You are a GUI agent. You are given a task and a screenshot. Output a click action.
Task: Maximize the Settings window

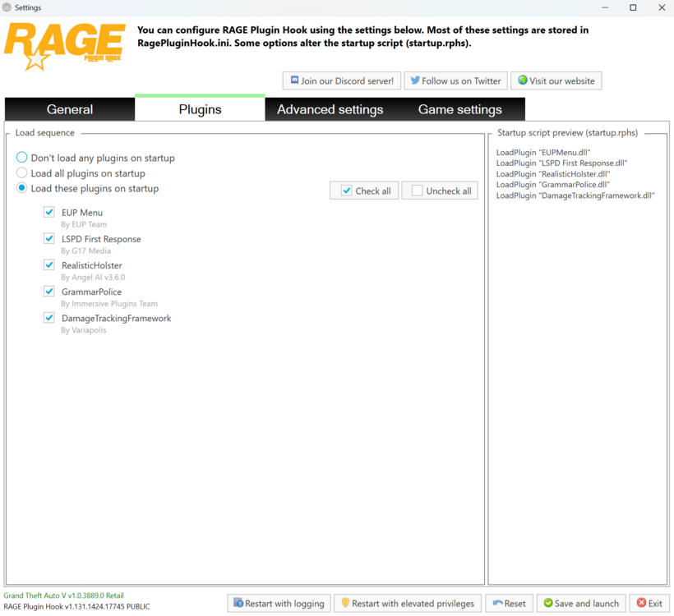click(633, 7)
